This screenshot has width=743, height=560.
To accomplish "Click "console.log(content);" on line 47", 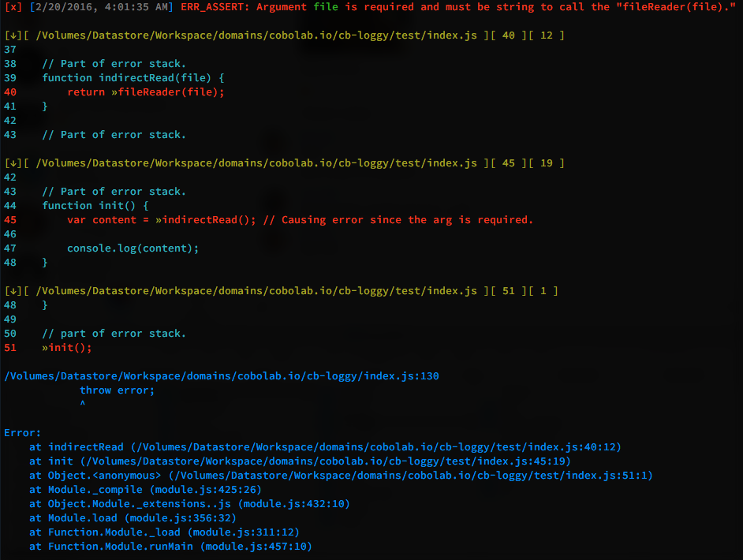I will (x=133, y=248).
